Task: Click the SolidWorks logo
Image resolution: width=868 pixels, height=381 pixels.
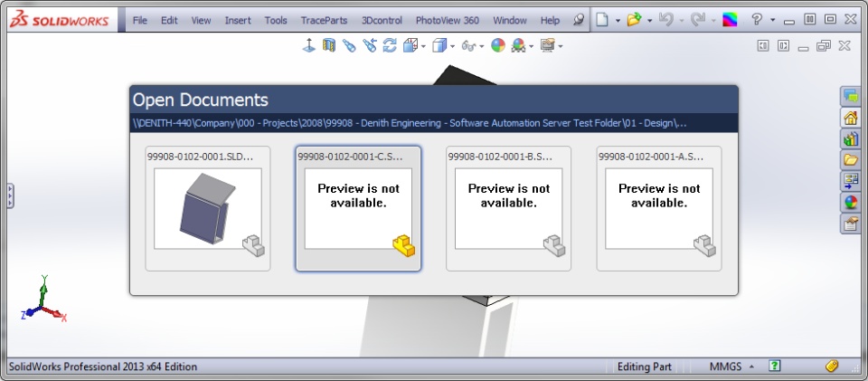Action: 61,21
